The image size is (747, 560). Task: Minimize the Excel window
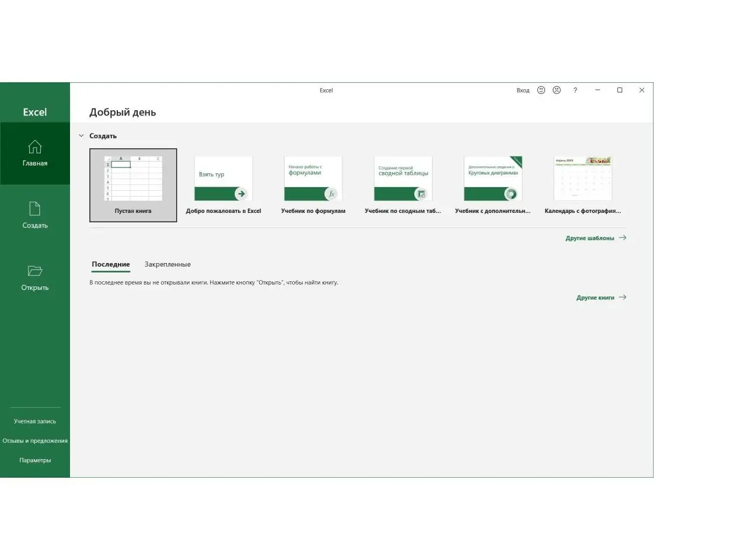pos(598,90)
